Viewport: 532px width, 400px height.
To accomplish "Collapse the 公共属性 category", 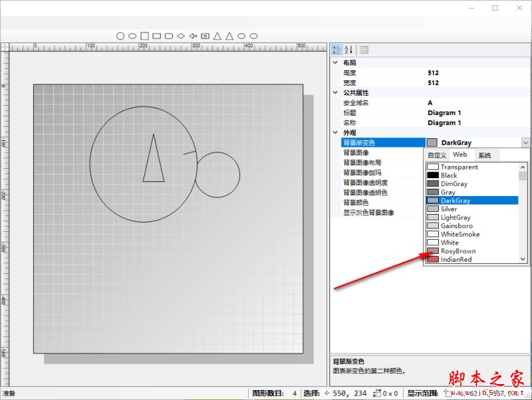I will tap(336, 92).
